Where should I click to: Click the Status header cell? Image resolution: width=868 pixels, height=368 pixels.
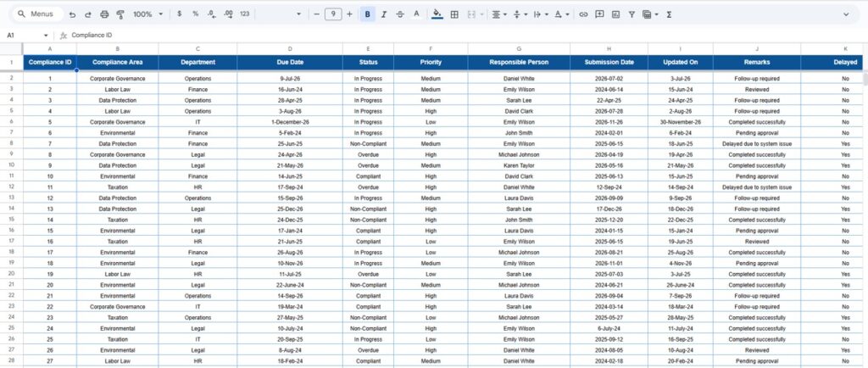[x=368, y=63]
